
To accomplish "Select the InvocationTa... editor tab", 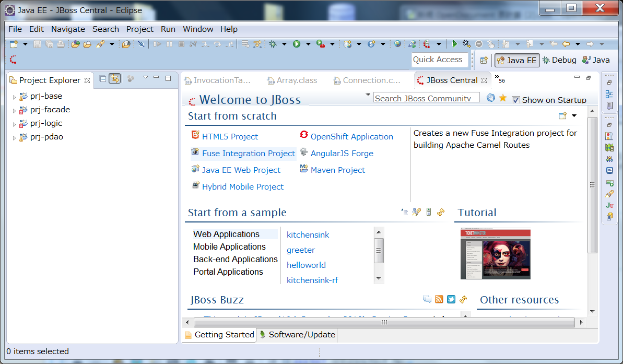I will (218, 80).
